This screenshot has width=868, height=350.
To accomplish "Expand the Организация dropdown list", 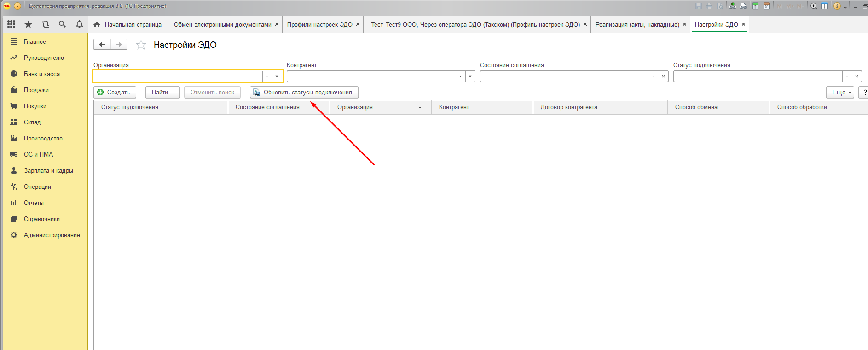I will 267,76.
